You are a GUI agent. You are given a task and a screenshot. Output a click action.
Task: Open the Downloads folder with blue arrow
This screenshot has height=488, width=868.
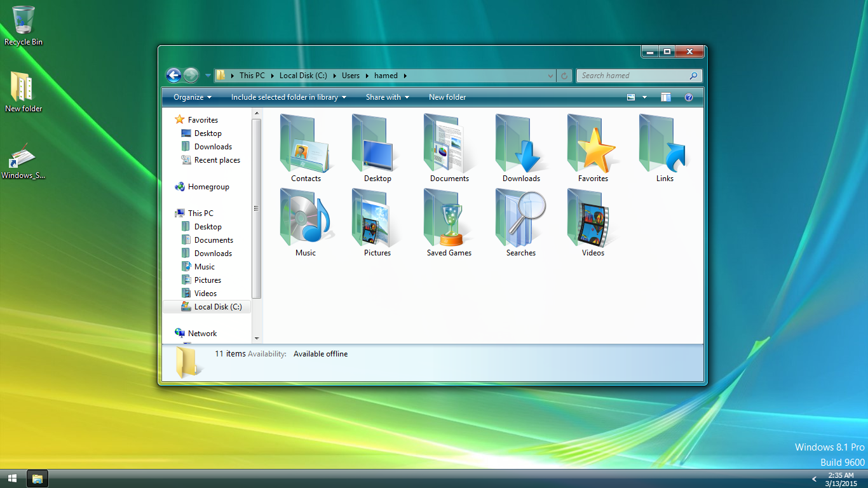click(521, 147)
